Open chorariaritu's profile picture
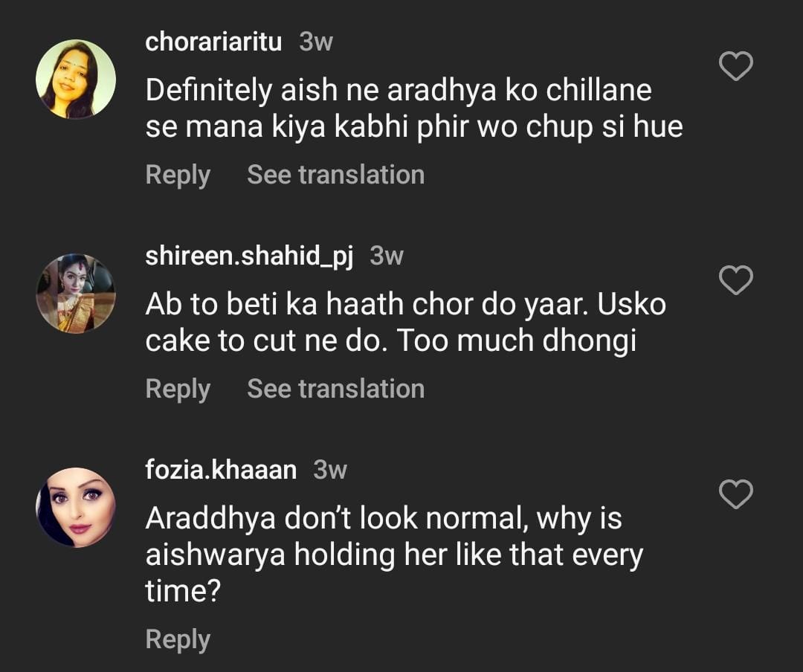Screen dimensions: 803x672 coord(76,79)
